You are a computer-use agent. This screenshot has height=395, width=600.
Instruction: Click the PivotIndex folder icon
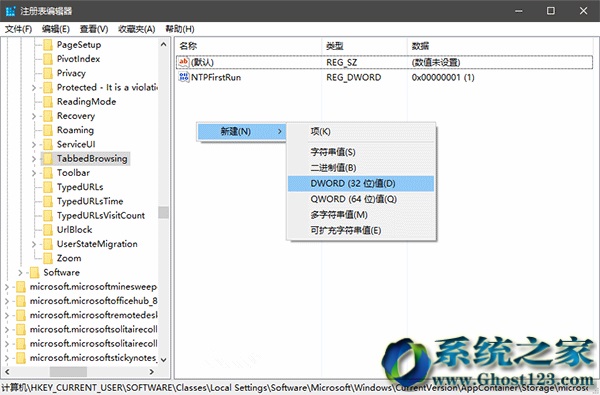48,59
